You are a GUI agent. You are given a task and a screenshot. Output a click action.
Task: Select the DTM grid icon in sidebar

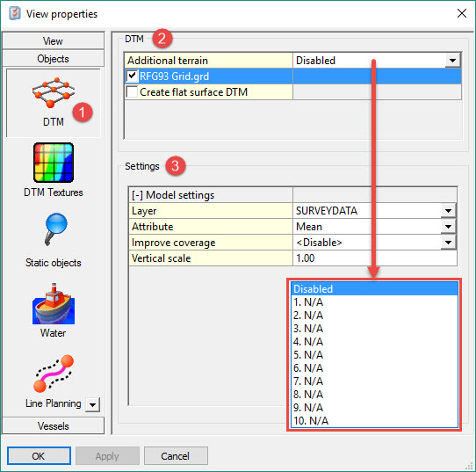(54, 92)
